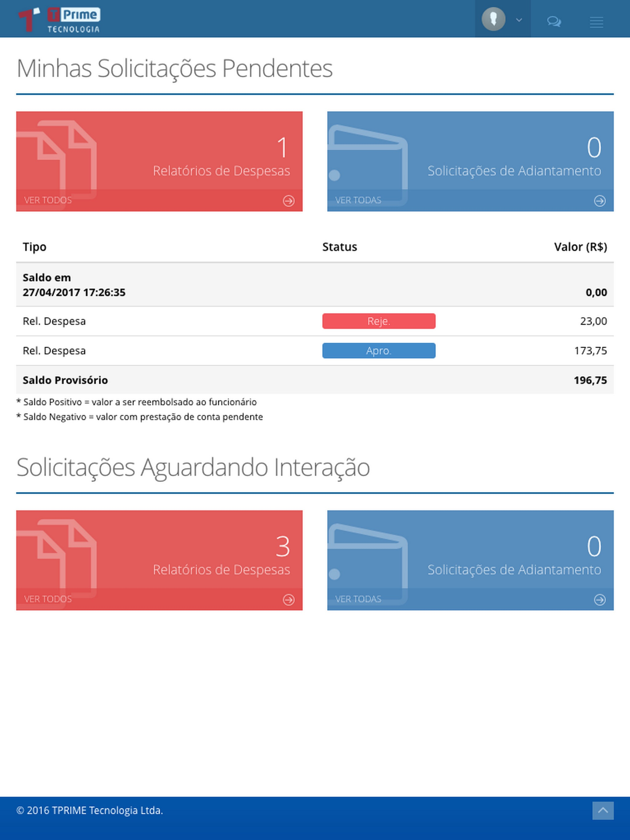This screenshot has width=630, height=840.
Task: Open VER TODAS under pending Solicitações de Adiantamento
Action: pos(358,200)
